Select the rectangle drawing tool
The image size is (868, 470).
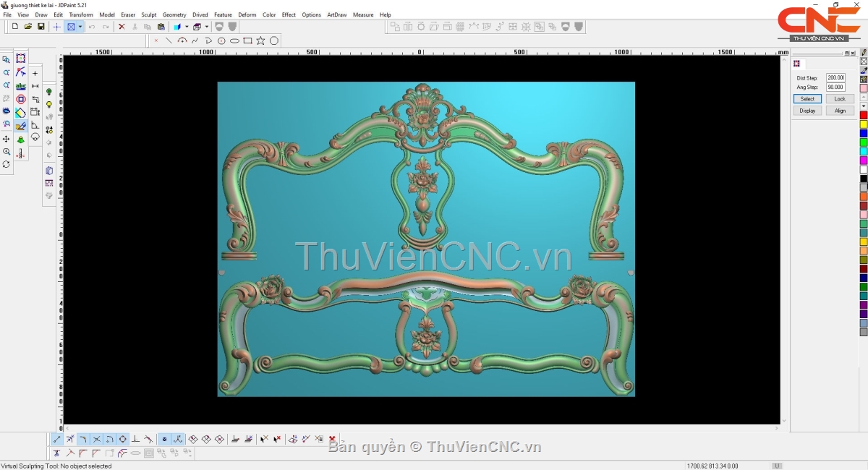(247, 40)
